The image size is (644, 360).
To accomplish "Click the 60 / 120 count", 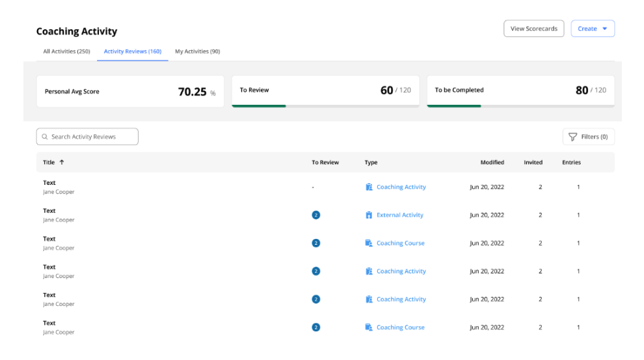I will pyautogui.click(x=396, y=90).
